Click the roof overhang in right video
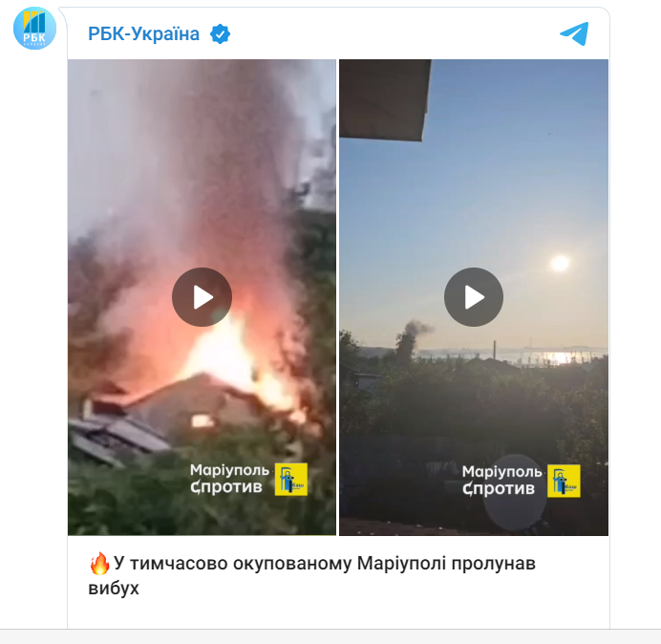661x644 pixels. pyautogui.click(x=384, y=100)
